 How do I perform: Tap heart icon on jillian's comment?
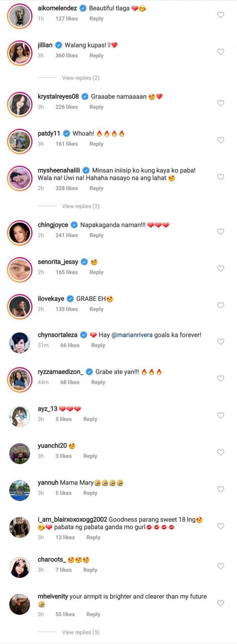[x=221, y=52]
